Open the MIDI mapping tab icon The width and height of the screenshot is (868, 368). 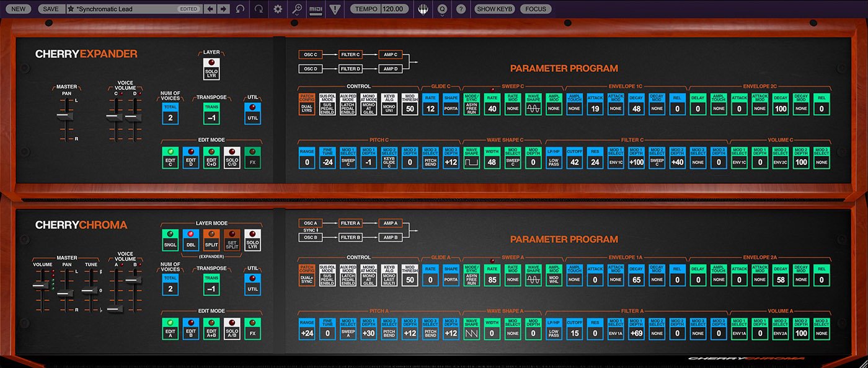316,9
